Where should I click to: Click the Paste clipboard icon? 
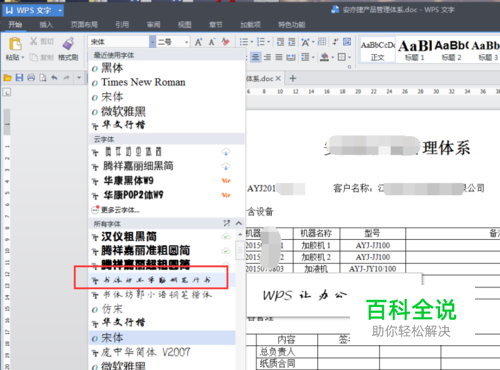coord(15,44)
